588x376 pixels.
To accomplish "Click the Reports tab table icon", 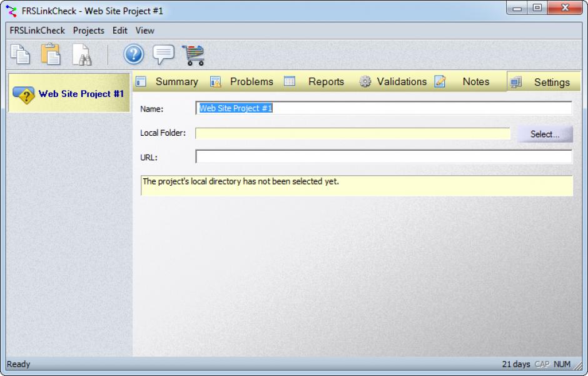I will coord(290,81).
